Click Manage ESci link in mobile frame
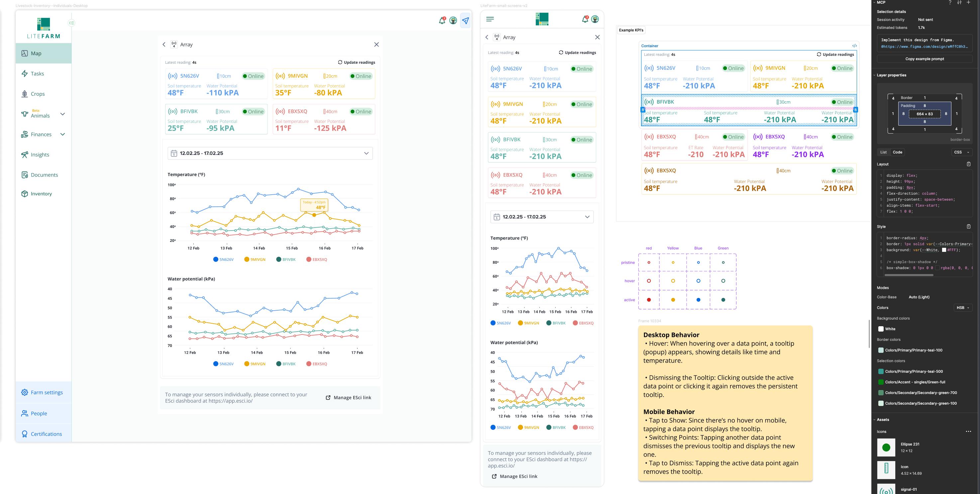 click(514, 476)
